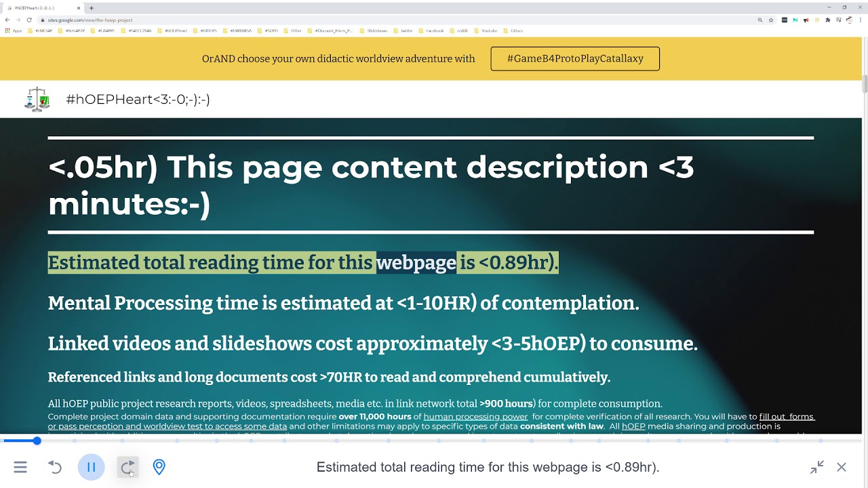Screen dimensions: 868x488
Task: Select the #hOEPHeart browser tab
Action: [43, 8]
